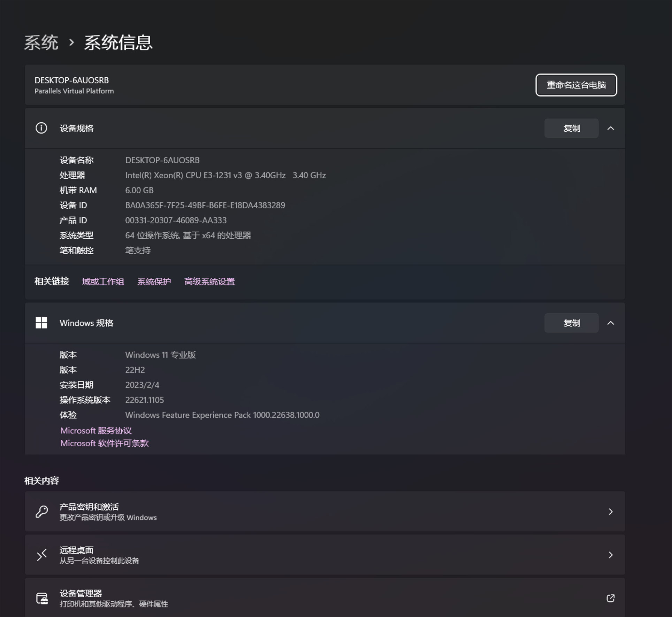Screen dimensions: 672x617
Task: Open the Microsoft 服务协议 link
Action: [96, 430]
